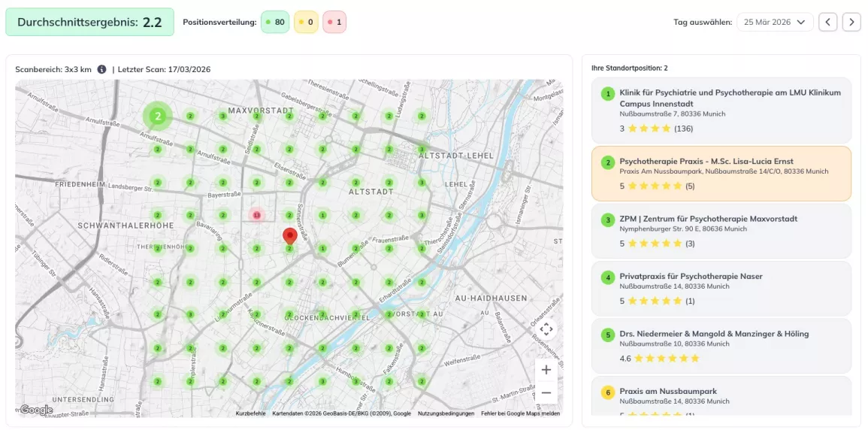Click the Google logo on map
The image size is (868, 430).
(x=36, y=410)
